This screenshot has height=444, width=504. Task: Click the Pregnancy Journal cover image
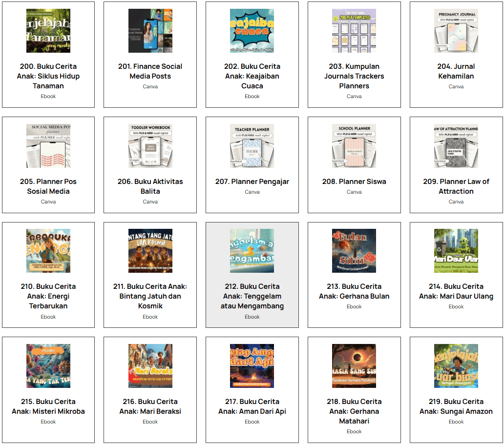[x=456, y=31]
